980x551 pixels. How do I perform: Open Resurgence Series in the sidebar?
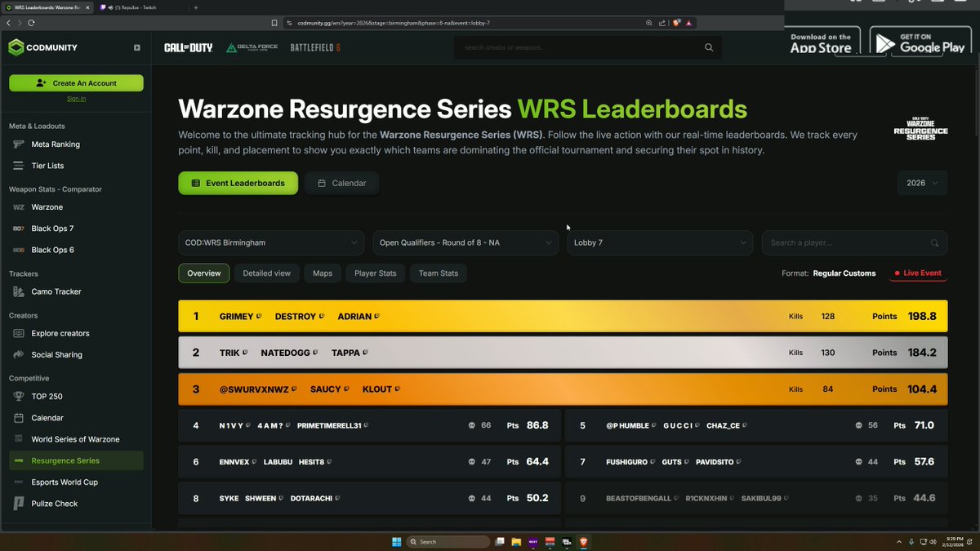coord(76,460)
